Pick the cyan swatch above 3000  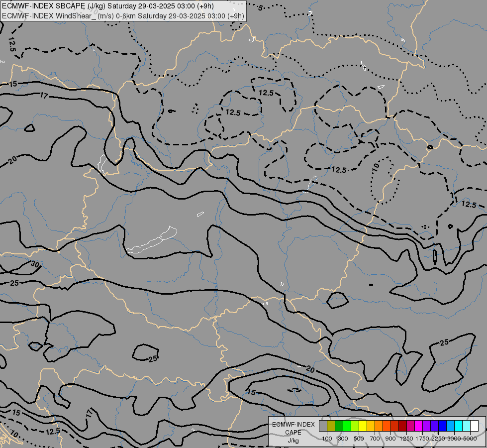(459, 426)
